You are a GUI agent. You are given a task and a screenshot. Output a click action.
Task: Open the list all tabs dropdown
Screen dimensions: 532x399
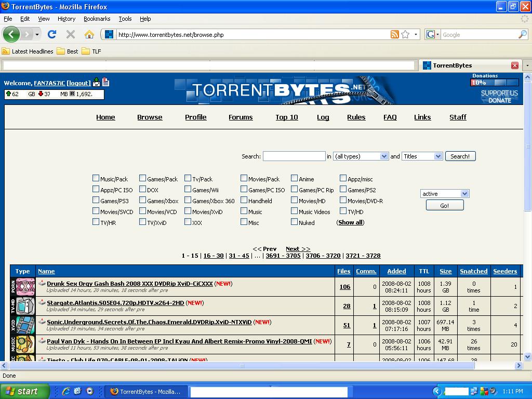[527, 65]
